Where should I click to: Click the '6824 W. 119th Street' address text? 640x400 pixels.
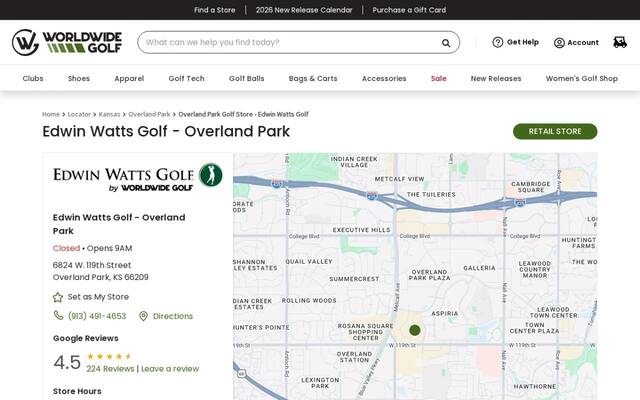(x=92, y=265)
